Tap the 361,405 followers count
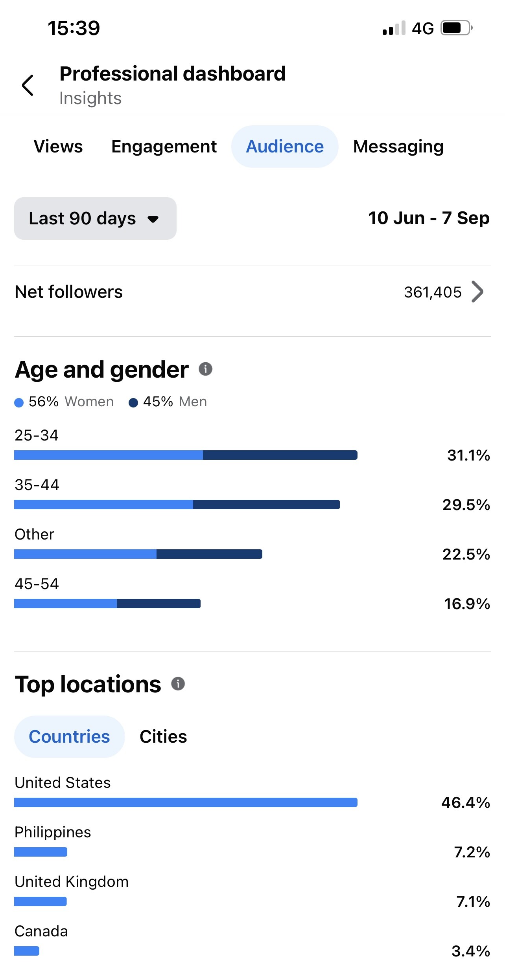Image resolution: width=505 pixels, height=980 pixels. point(433,292)
